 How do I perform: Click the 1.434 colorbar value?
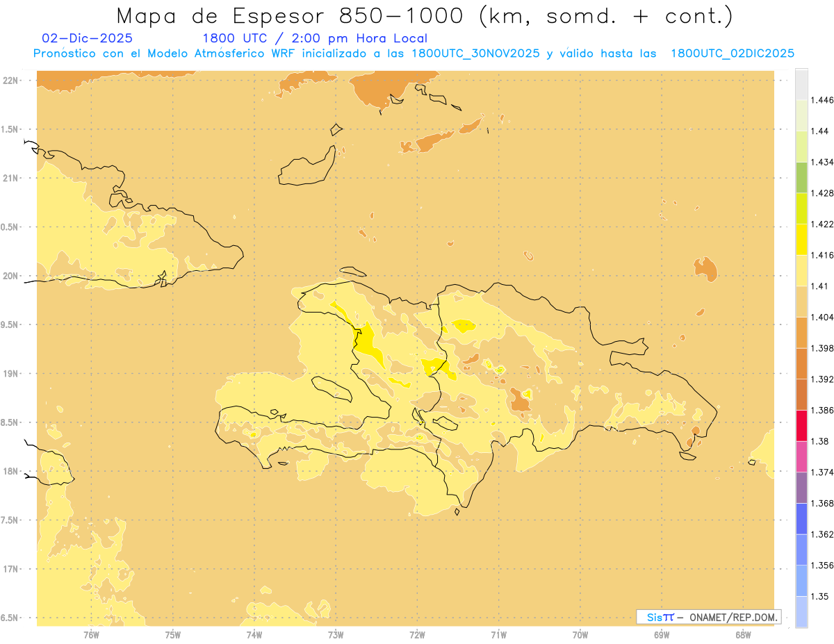tap(822, 162)
